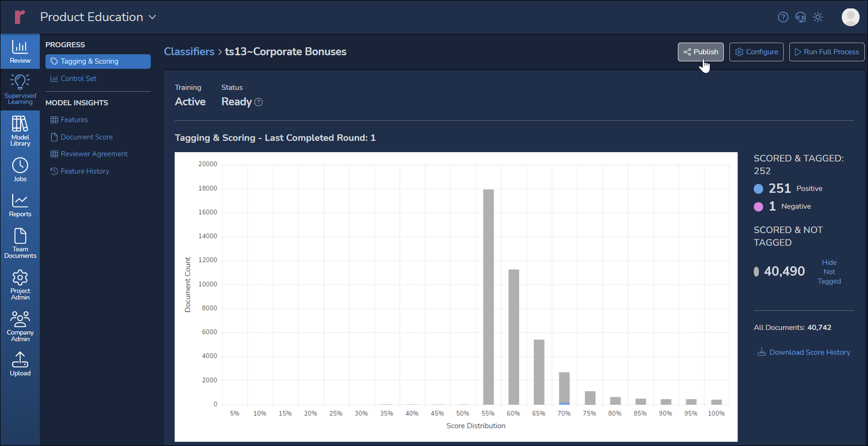Open the help question mark icon
This screenshot has height=446, width=868.
click(783, 17)
